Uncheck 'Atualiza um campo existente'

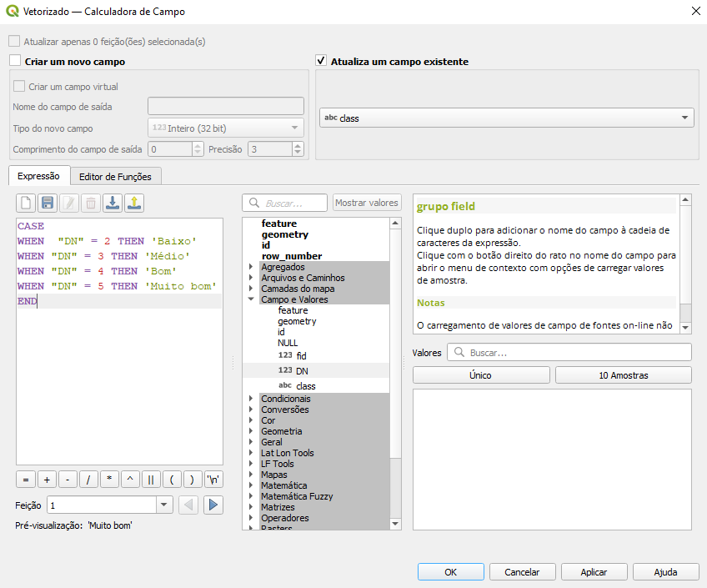(x=321, y=60)
